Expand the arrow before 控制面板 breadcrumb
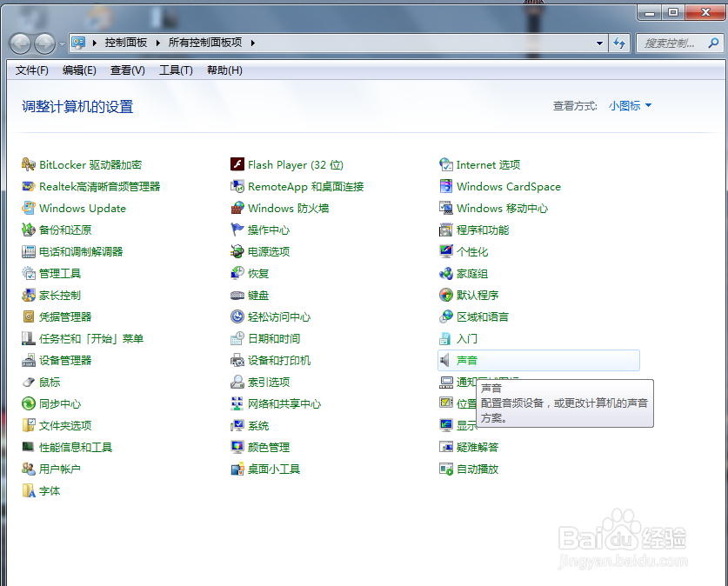 pyautogui.click(x=95, y=43)
